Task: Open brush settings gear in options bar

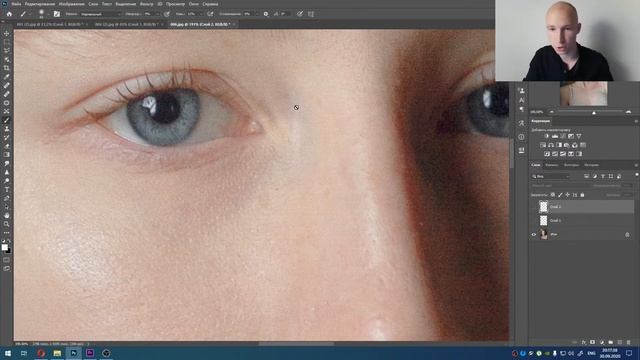Action: tap(266, 14)
